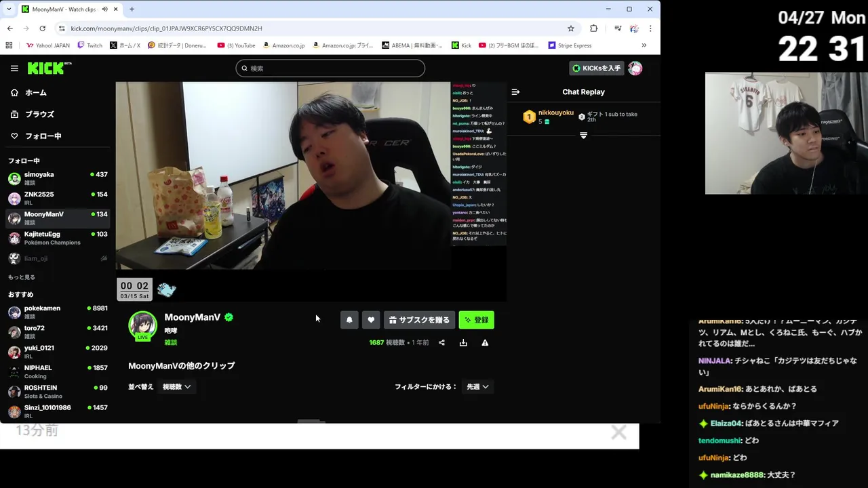Open the Chrome extensions puzzle icon
868x488 pixels.
pos(594,28)
